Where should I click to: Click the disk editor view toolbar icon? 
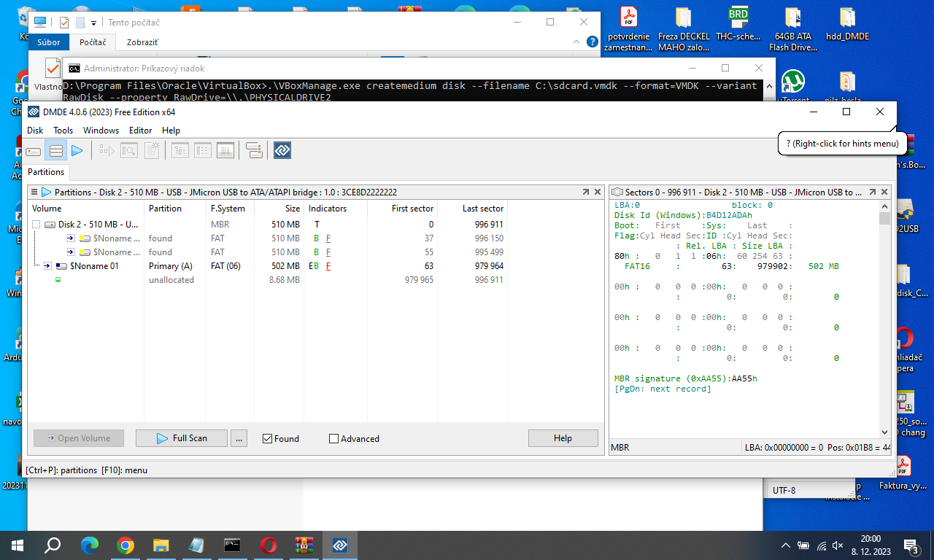tap(225, 151)
